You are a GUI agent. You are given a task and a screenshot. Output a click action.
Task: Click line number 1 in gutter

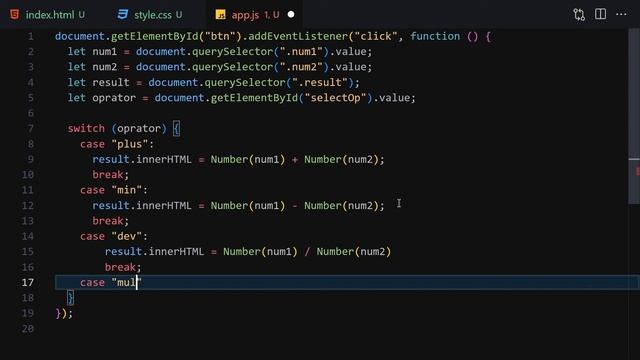pos(31,36)
